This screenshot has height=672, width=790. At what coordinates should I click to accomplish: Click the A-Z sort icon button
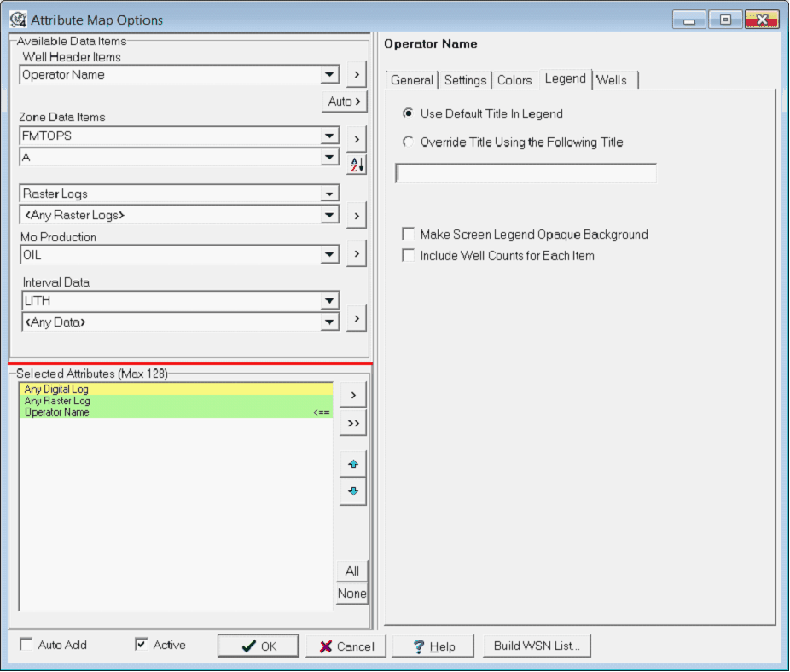tap(356, 165)
